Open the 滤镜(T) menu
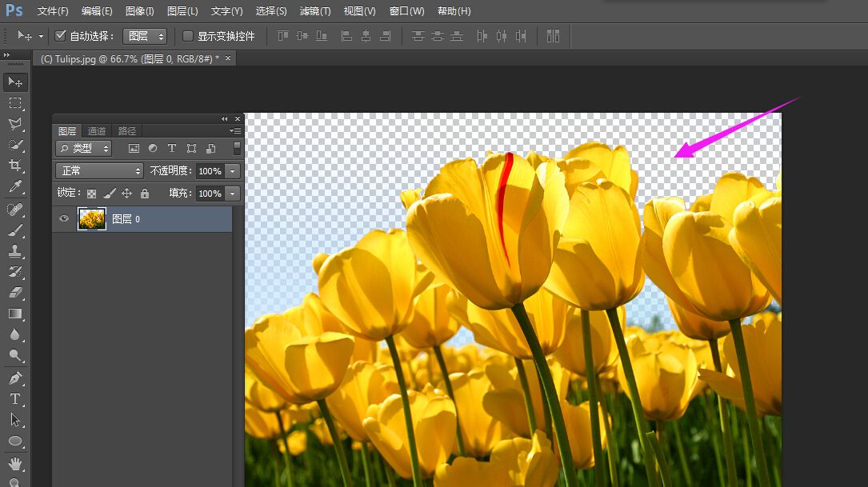This screenshot has width=868, height=487. point(315,11)
